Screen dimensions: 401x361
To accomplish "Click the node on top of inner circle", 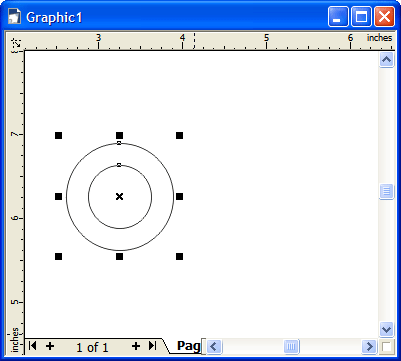I will [x=119, y=165].
